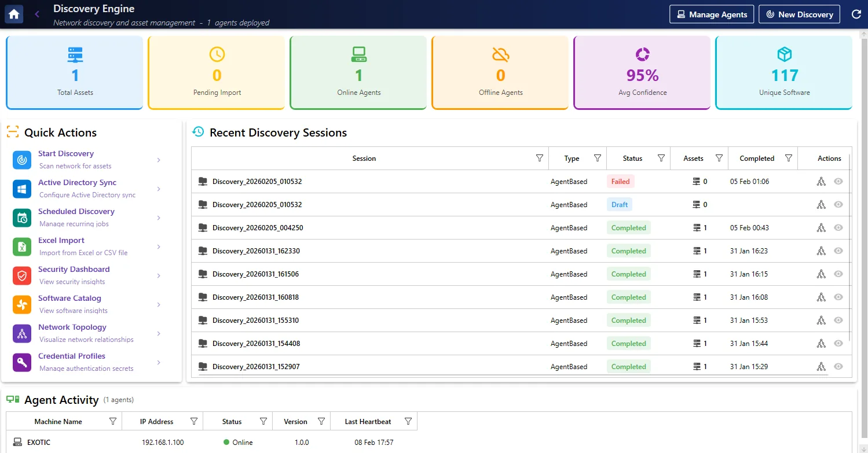
Task: Open the Type column filter
Action: click(x=598, y=159)
